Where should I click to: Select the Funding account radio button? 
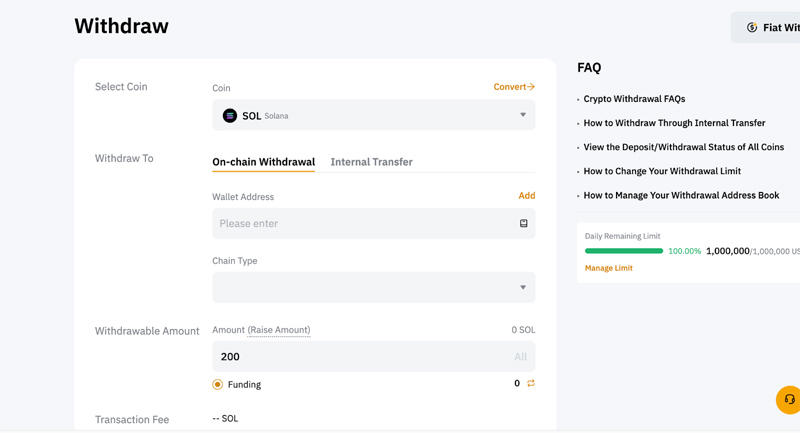(x=217, y=385)
